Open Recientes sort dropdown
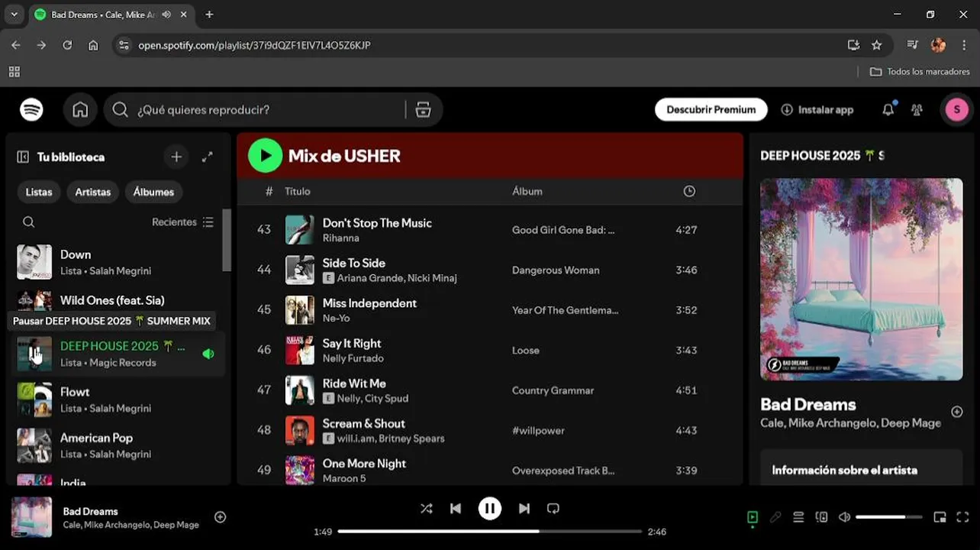 183,222
